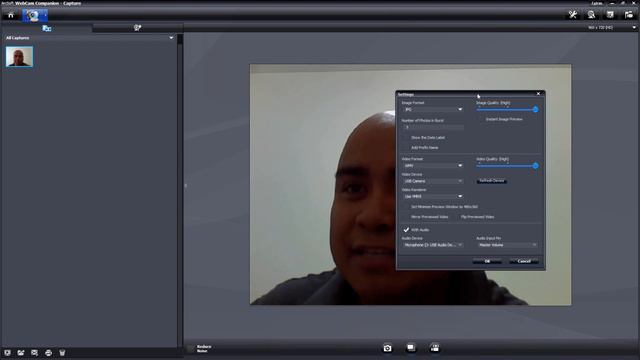Open the Video Renderer dropdown
Viewport: 640px width, 360px height.
(x=433, y=196)
